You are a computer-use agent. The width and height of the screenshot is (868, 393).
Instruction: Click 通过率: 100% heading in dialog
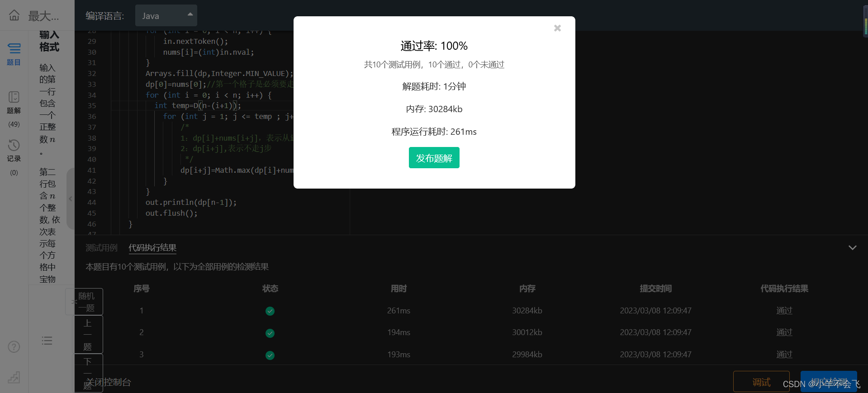434,46
